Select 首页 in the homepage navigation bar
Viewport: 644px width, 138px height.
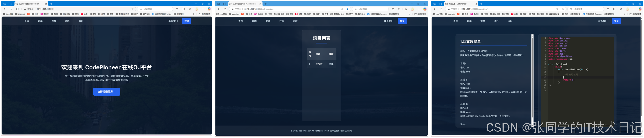27,21
